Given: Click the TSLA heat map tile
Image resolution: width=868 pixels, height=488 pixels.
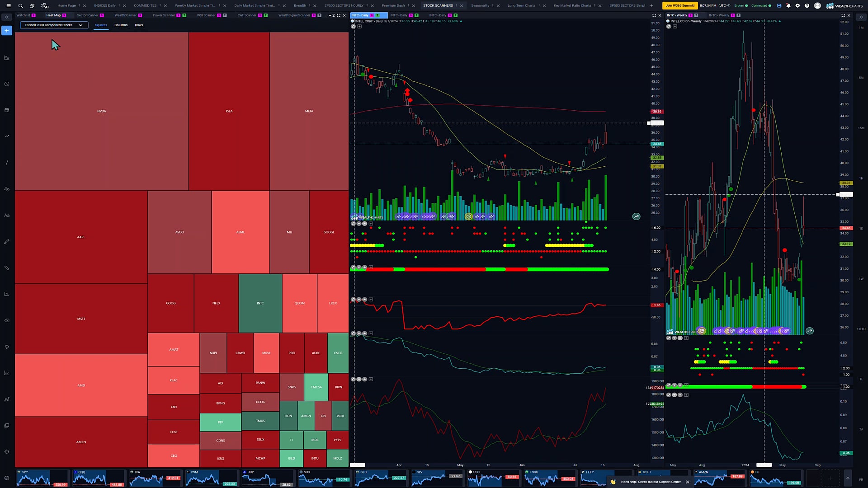Looking at the screenshot, I should 229,111.
